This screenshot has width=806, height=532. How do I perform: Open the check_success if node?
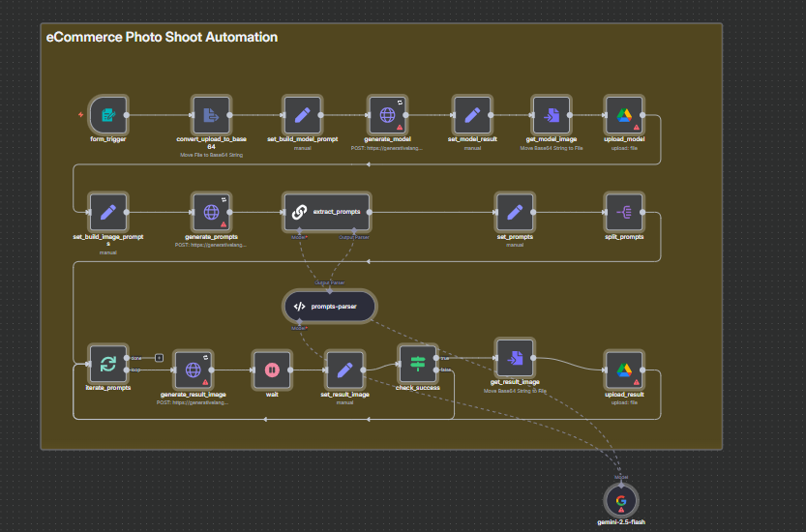417,364
